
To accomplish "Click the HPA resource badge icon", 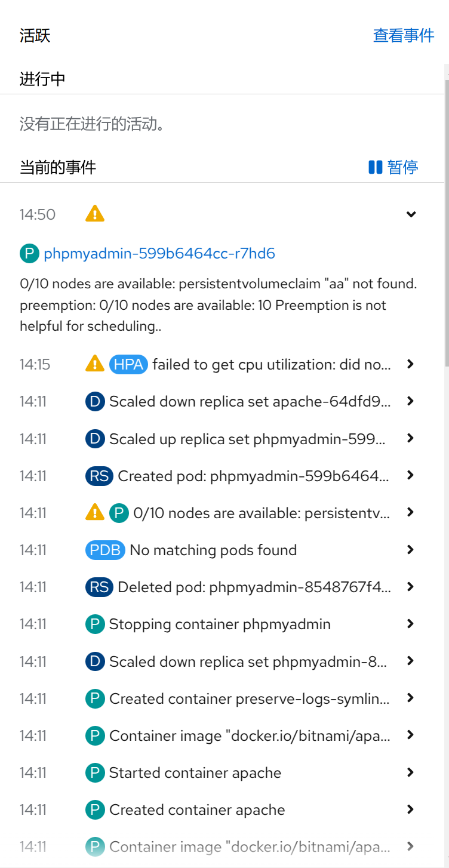I will [x=128, y=364].
